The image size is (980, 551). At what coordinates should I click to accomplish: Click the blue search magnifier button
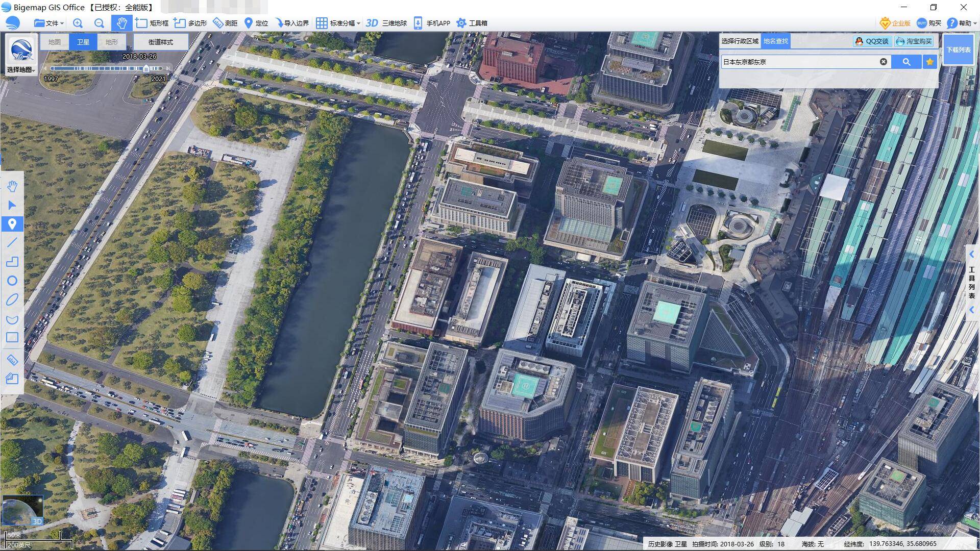click(906, 62)
